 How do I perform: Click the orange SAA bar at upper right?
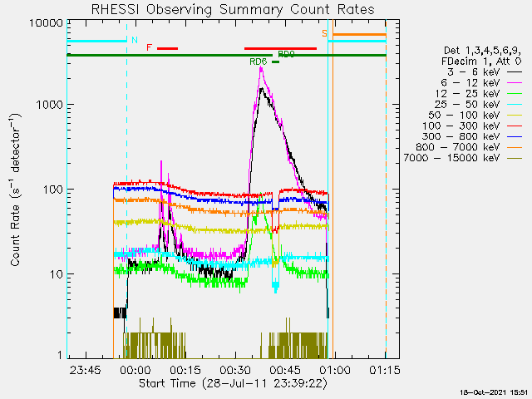pyautogui.click(x=359, y=35)
